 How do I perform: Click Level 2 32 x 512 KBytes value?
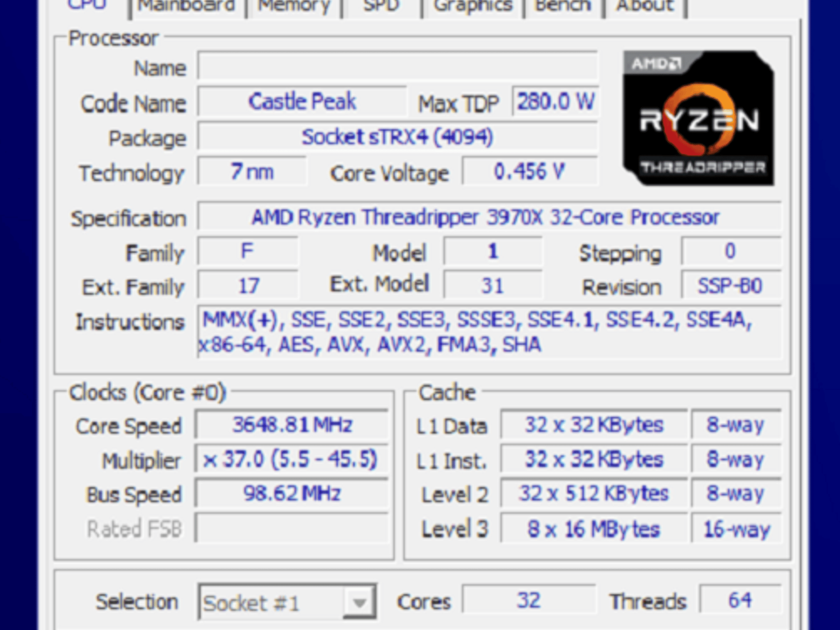594,494
